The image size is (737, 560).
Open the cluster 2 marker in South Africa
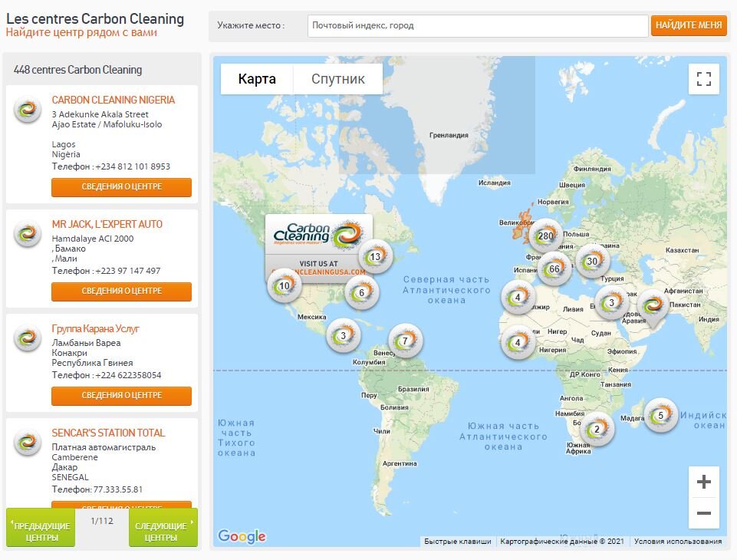(597, 429)
